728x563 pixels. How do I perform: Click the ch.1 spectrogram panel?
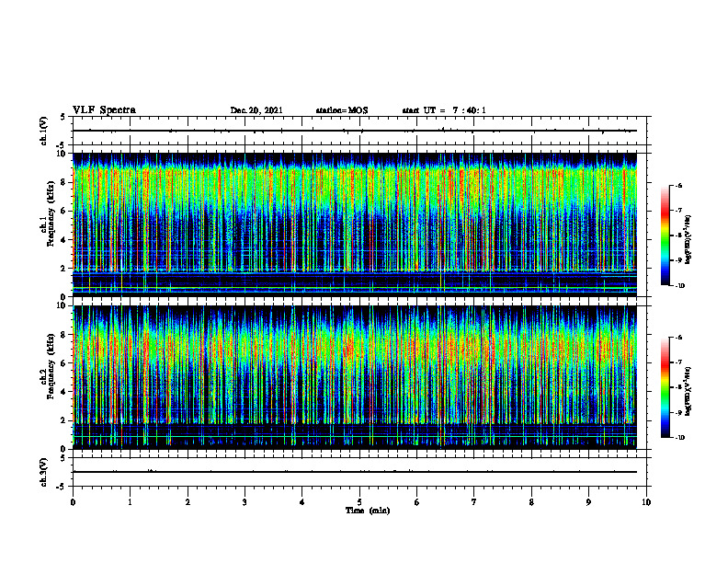tap(355, 224)
